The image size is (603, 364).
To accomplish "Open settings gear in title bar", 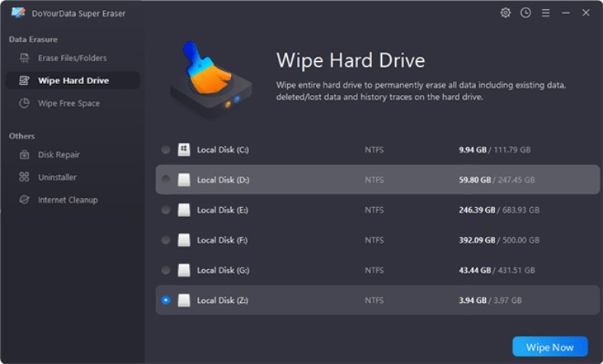I will click(505, 13).
